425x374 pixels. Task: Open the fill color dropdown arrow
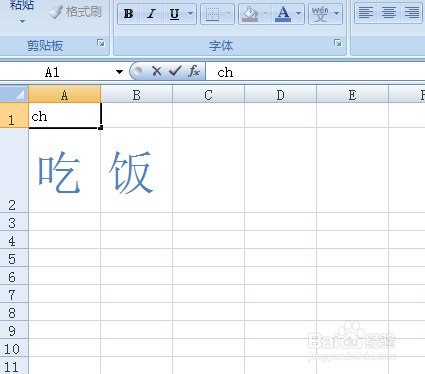coord(266,14)
